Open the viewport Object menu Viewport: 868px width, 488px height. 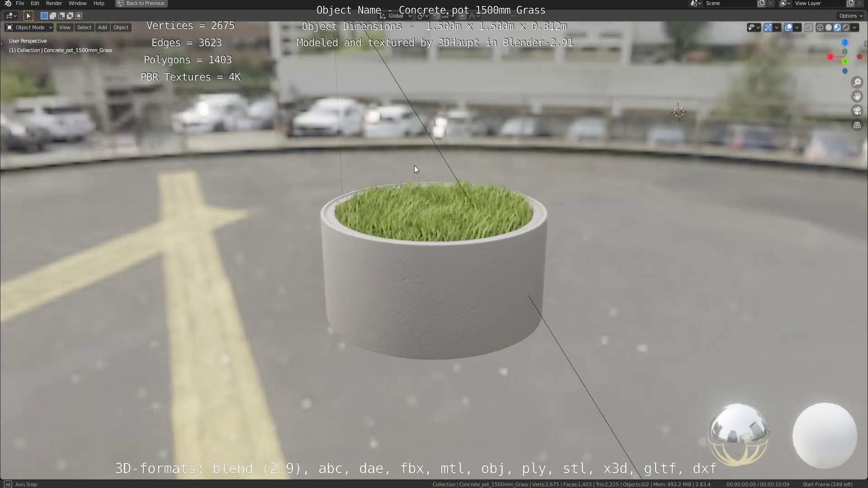pos(121,28)
